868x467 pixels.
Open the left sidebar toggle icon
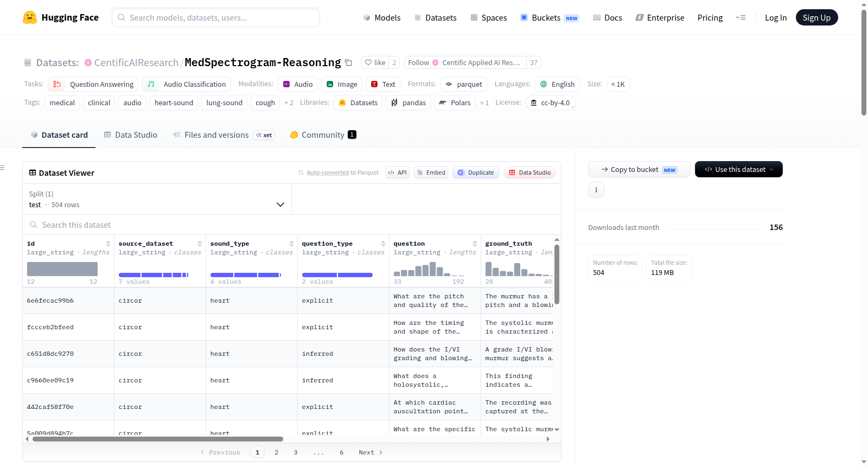pos(3,168)
